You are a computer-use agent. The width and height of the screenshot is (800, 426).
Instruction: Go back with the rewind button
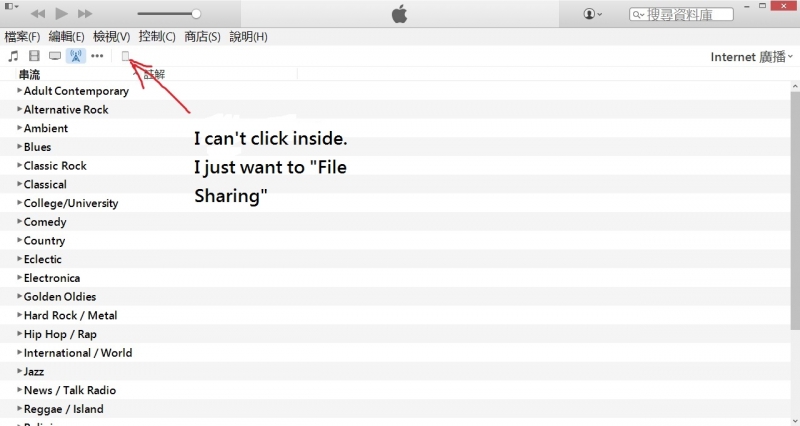pyautogui.click(x=38, y=14)
